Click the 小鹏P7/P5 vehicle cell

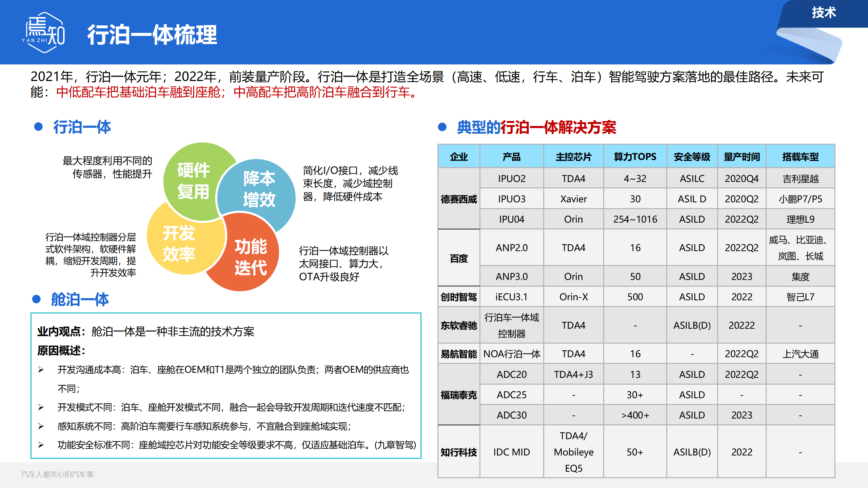tap(801, 199)
